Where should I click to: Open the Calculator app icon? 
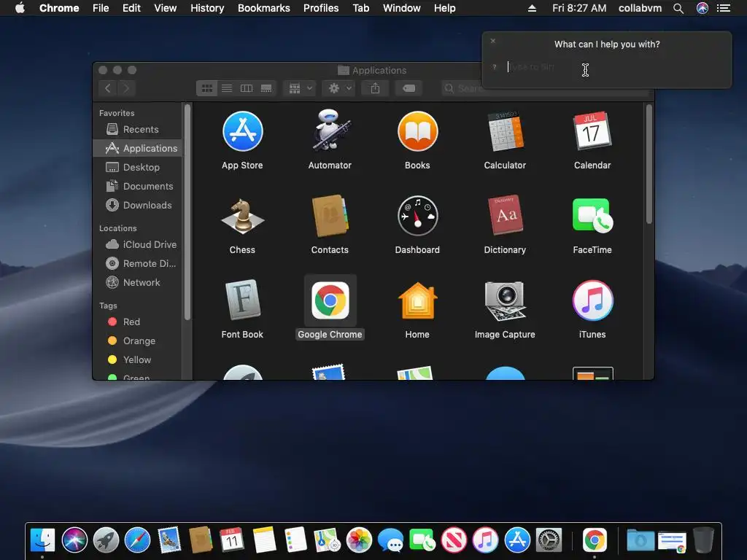coord(505,131)
